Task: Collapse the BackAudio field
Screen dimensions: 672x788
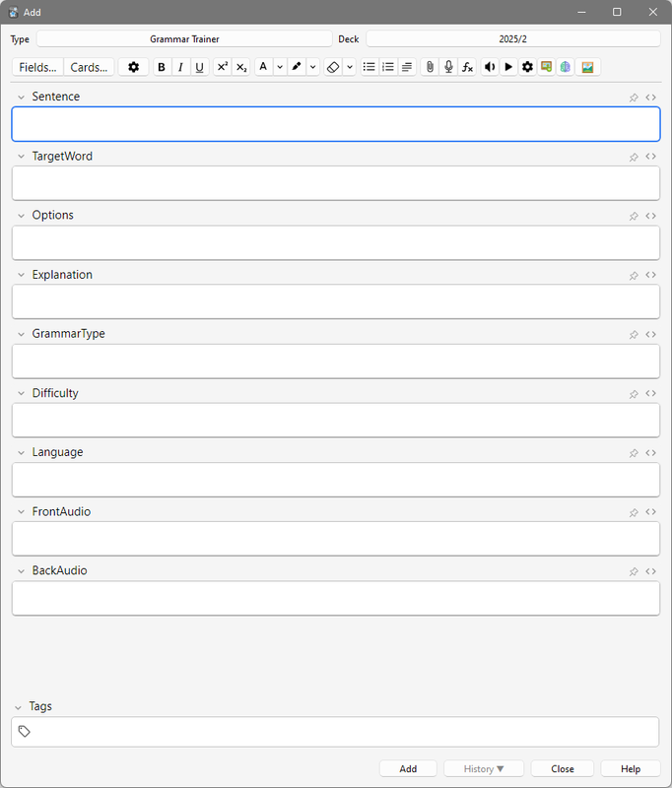Action: (21, 571)
